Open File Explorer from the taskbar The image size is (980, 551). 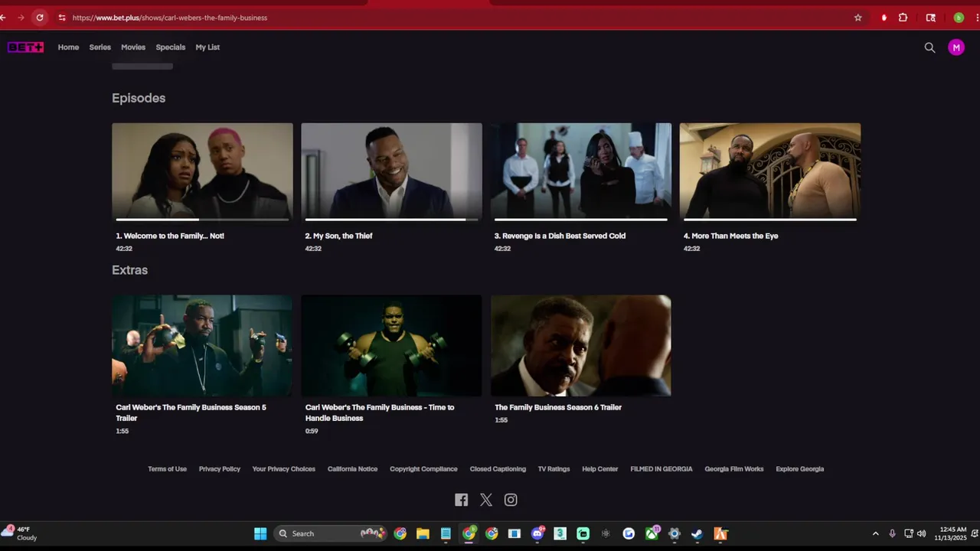[x=423, y=533]
